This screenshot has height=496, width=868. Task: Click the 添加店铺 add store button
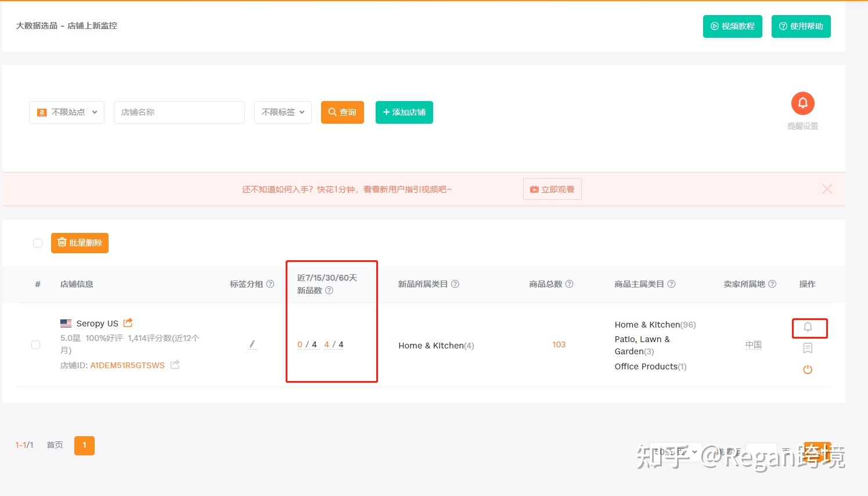click(x=404, y=112)
